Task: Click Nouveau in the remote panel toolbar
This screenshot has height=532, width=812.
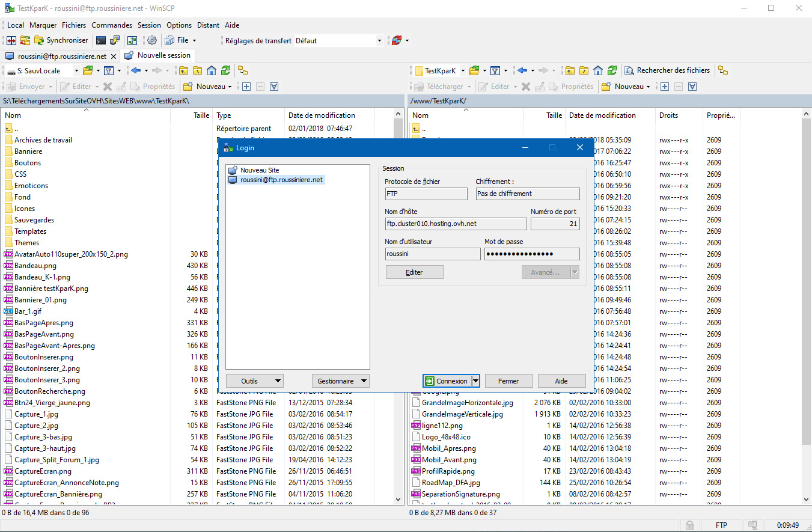Action: (x=626, y=87)
